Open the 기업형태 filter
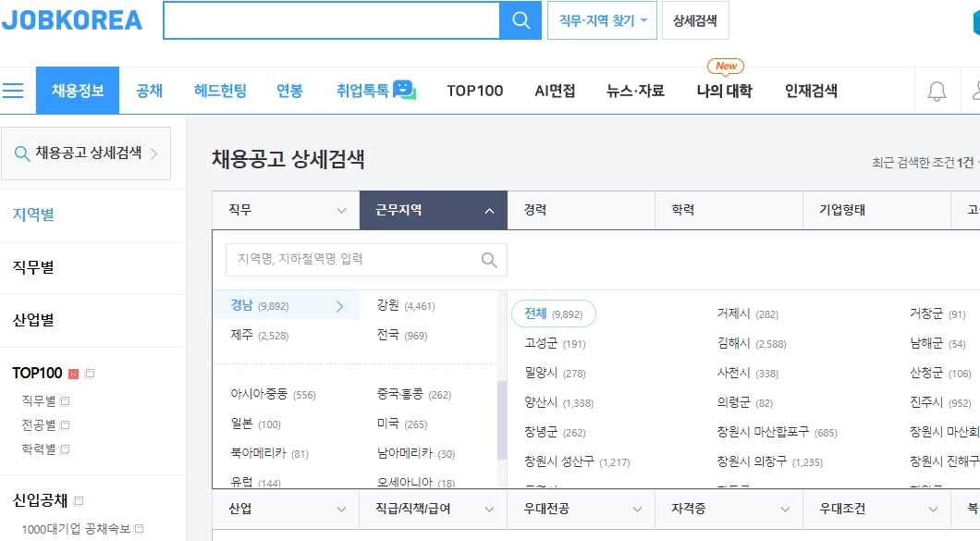The width and height of the screenshot is (980, 541). tap(876, 210)
